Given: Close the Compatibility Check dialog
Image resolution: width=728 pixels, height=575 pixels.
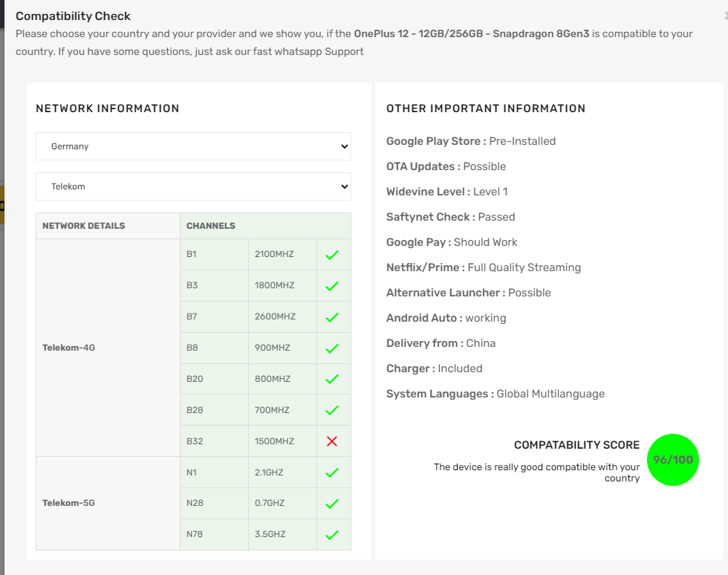Looking at the screenshot, I should click(726, 16).
